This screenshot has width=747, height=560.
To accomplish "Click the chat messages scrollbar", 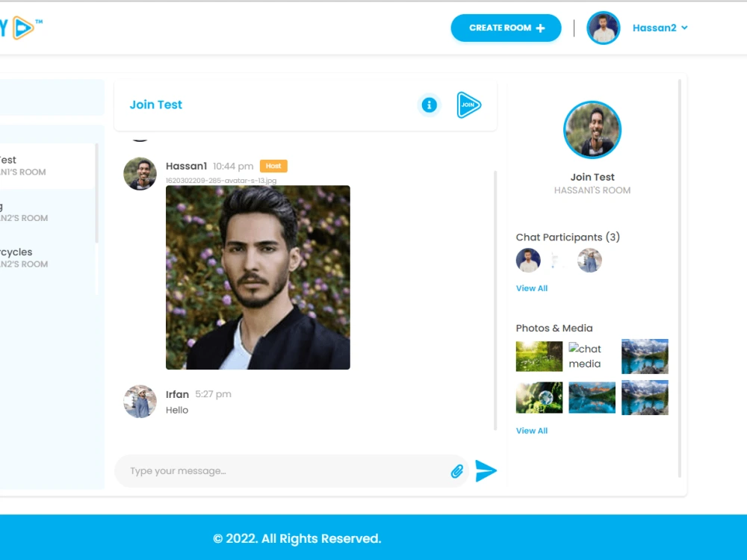I will tap(495, 300).
